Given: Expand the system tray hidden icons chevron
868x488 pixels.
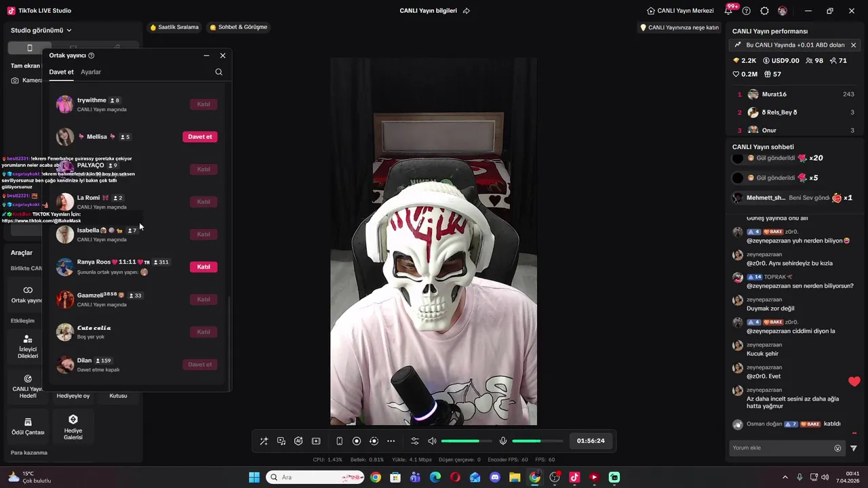Looking at the screenshot, I should pos(785,477).
